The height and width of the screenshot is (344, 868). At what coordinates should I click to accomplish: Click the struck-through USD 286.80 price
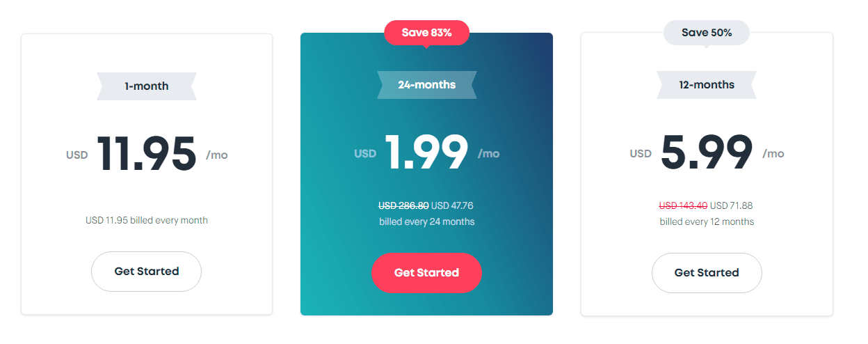coord(403,205)
